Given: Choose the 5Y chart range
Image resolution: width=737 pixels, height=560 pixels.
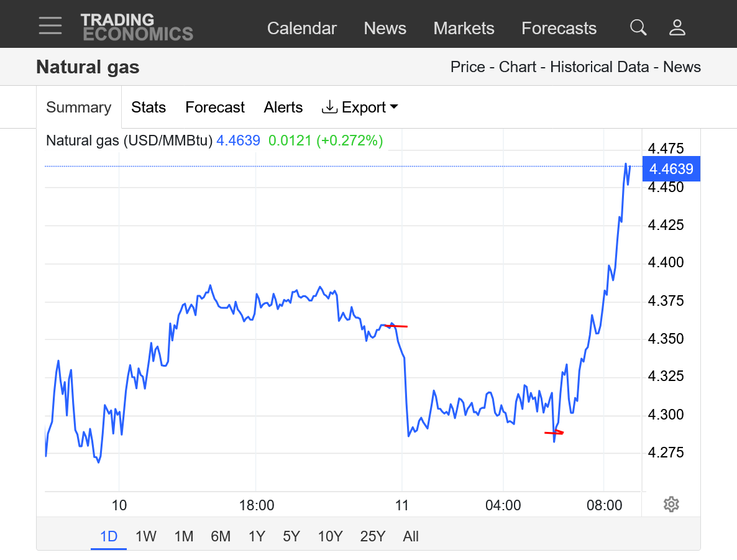Looking at the screenshot, I should tap(291, 536).
